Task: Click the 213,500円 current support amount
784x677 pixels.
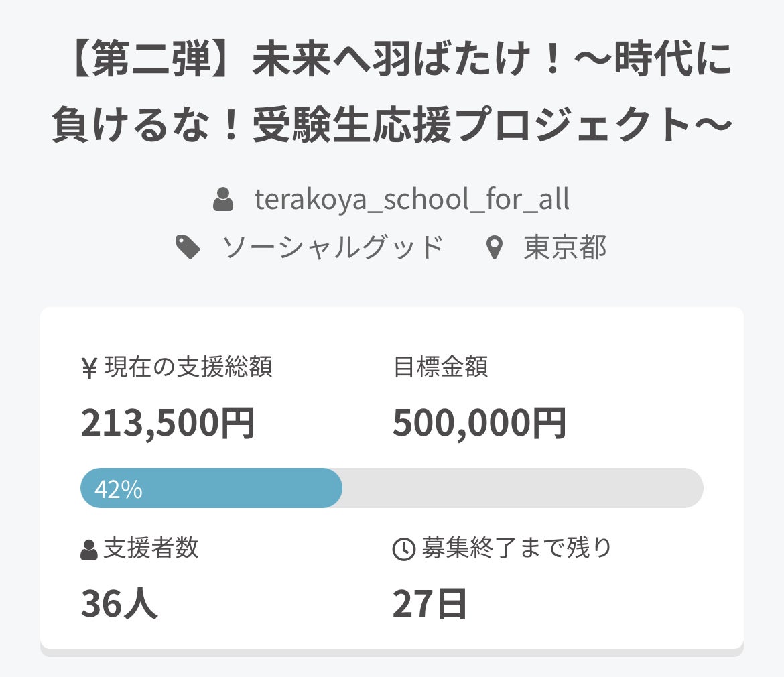Action: click(168, 424)
